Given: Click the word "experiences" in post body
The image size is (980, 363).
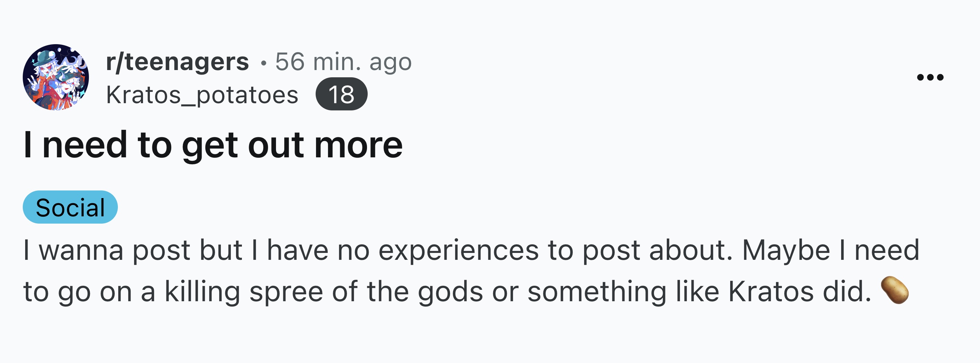Looking at the screenshot, I should coord(458,250).
